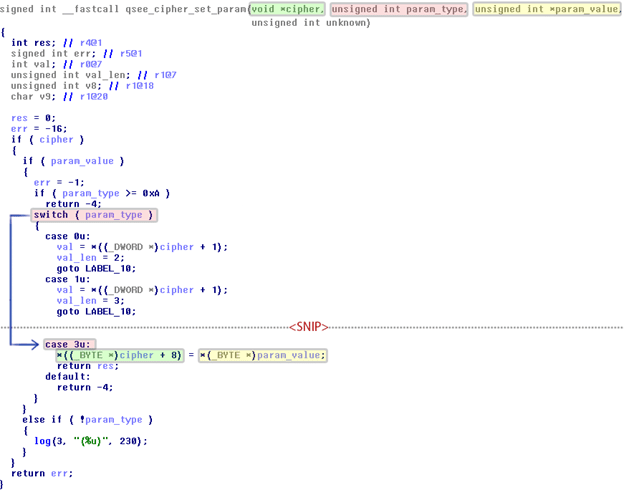
Task: Click the char v9 declaration line
Action: click(31, 96)
